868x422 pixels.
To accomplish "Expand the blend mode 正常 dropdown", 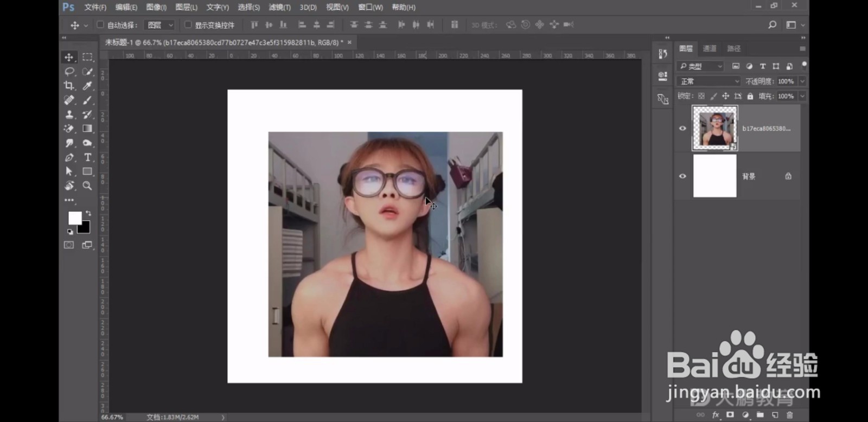I will tap(709, 81).
